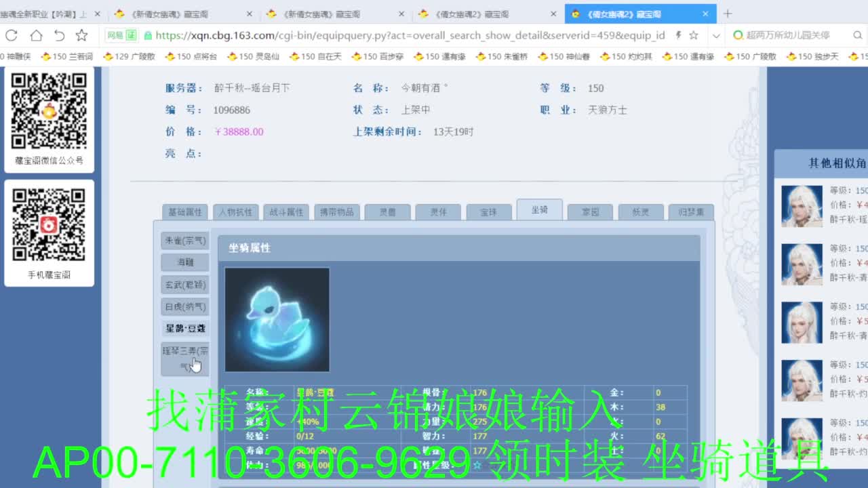Open the similar character avatar for 醉千秋-瑶
Screen dimensions: 868x488
pyautogui.click(x=802, y=206)
